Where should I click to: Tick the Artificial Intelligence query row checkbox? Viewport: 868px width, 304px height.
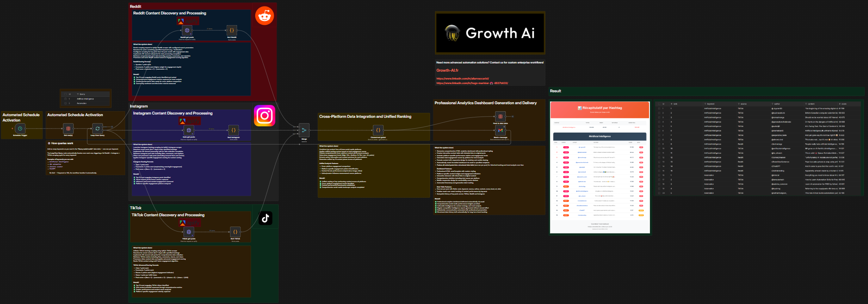click(x=65, y=99)
